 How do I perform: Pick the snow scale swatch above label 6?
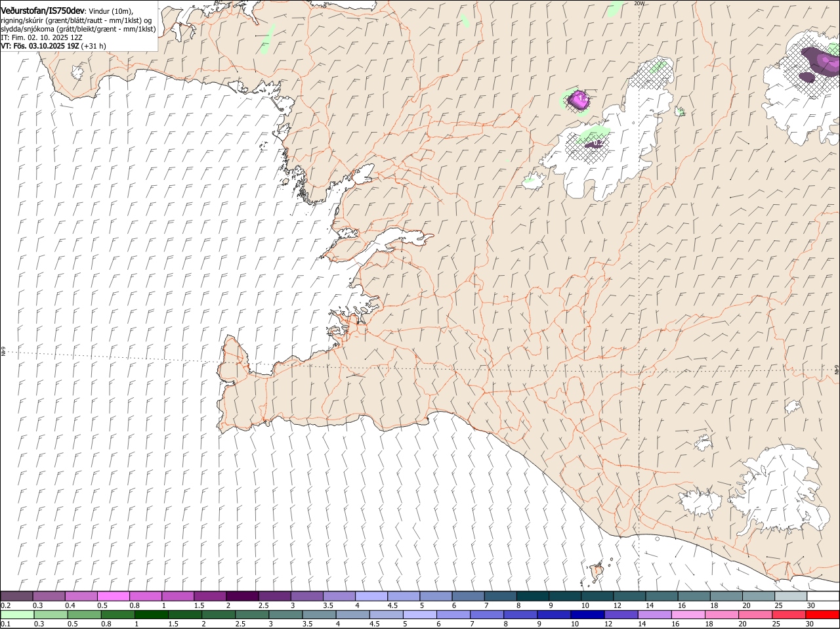coord(467,596)
